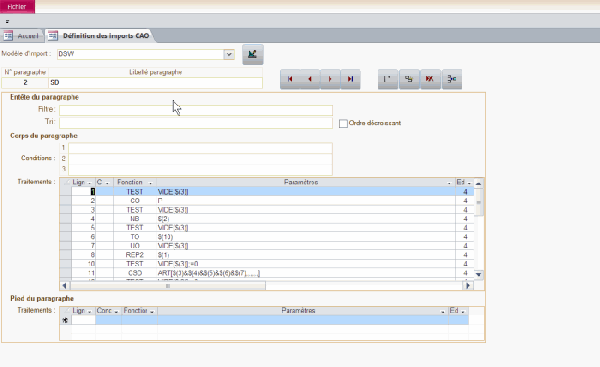
Task: Open the Fichier menu
Action: 17,7
